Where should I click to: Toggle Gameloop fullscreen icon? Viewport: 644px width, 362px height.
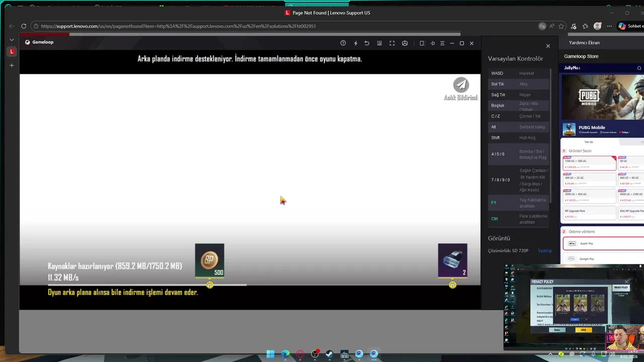tap(392, 43)
